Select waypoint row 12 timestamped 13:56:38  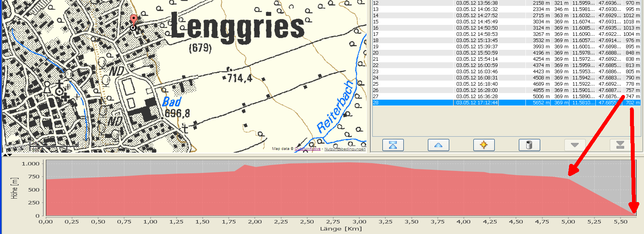[476, 3]
